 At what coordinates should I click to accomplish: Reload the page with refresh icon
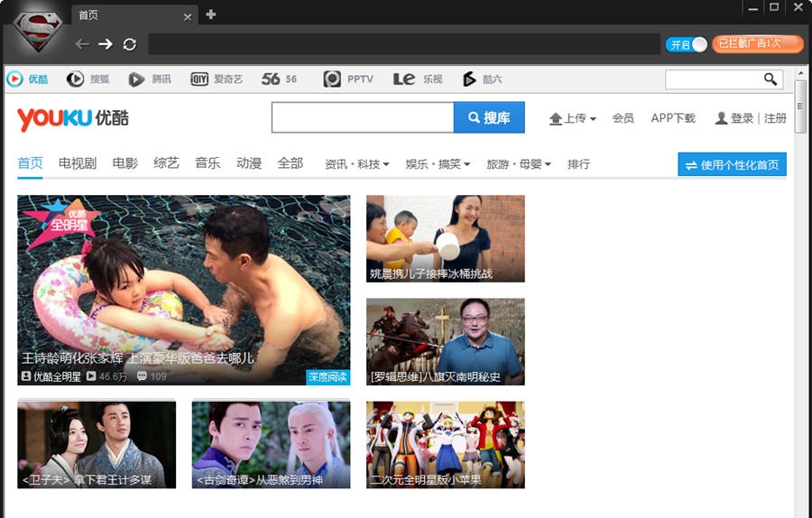129,44
